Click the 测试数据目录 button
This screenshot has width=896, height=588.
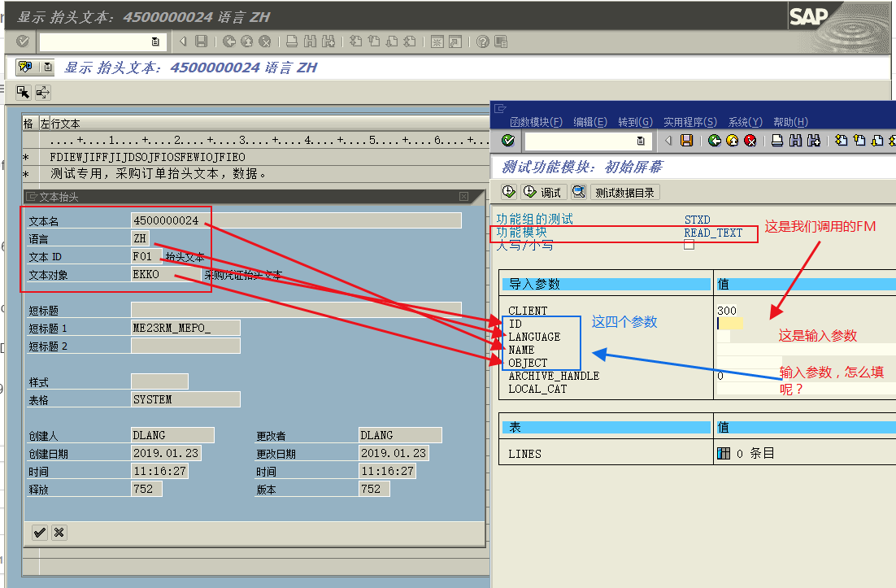point(625,193)
